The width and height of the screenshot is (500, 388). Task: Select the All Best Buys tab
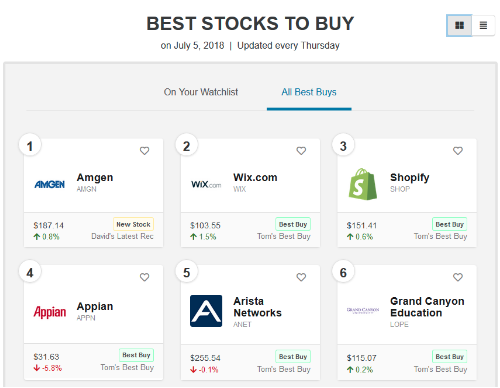(x=309, y=92)
